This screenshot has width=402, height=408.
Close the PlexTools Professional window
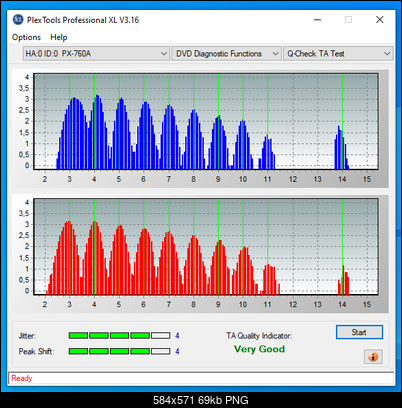tap(380, 20)
